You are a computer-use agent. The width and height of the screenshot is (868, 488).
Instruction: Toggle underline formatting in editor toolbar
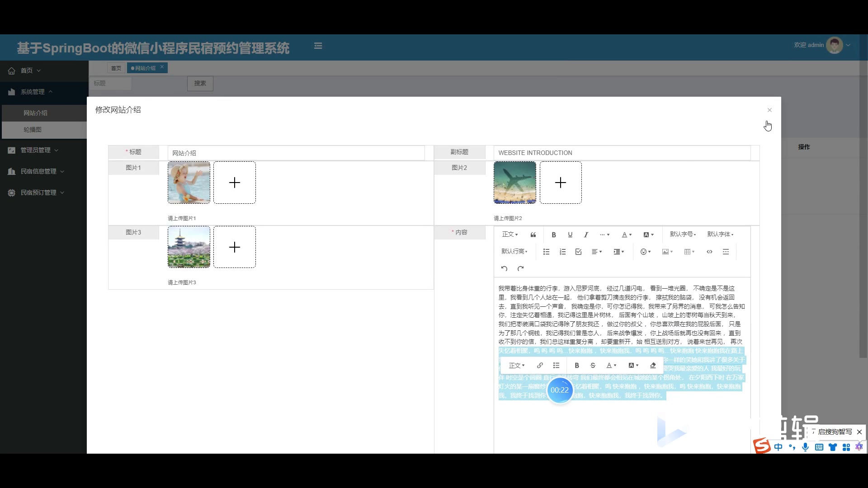570,235
